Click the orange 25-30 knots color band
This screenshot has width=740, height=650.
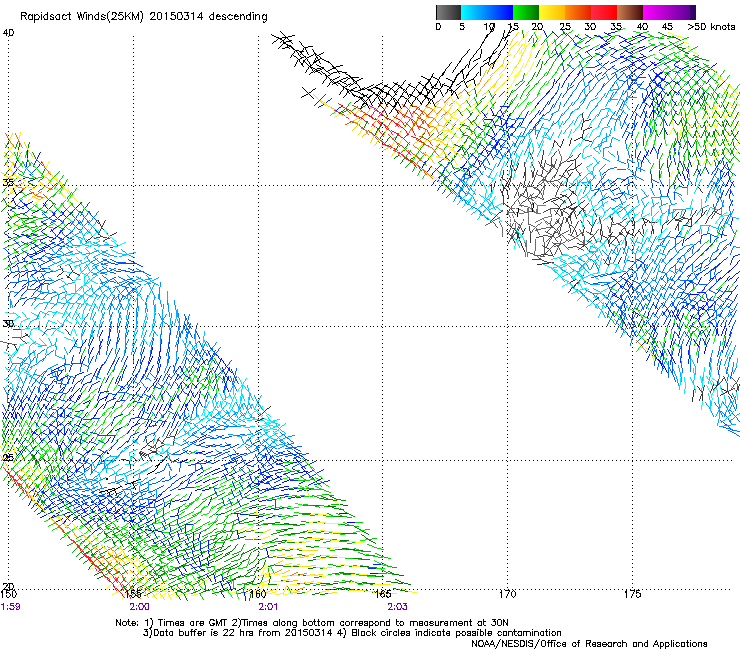pos(578,12)
